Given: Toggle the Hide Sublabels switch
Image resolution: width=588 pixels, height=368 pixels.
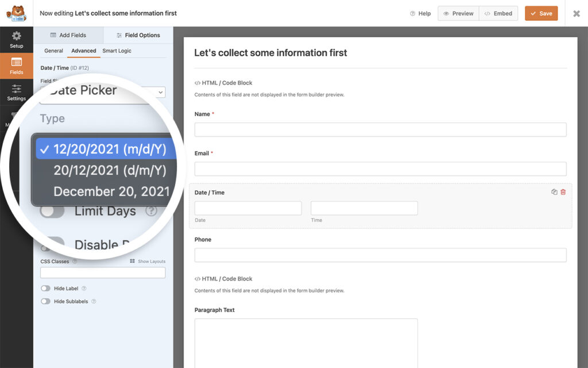Looking at the screenshot, I should [45, 301].
